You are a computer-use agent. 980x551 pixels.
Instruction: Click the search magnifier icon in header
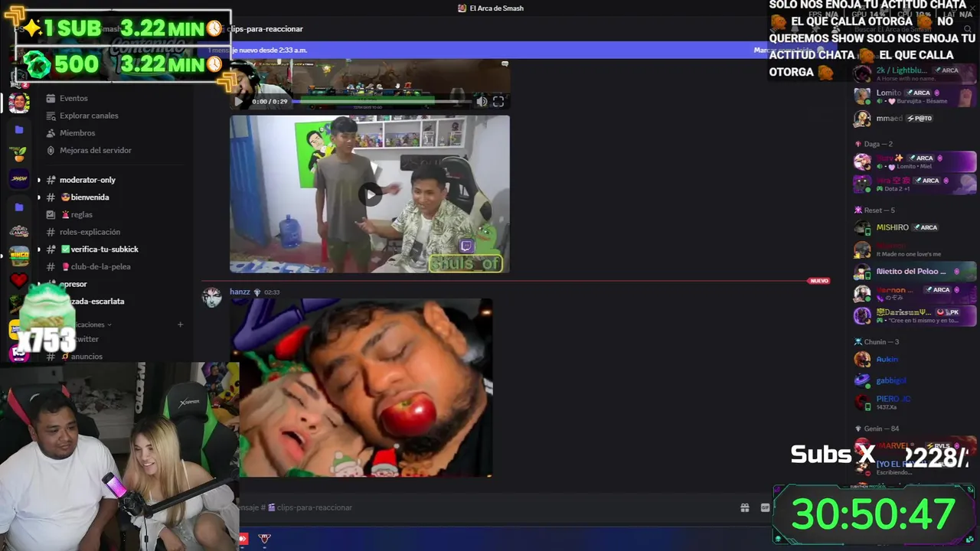(x=968, y=29)
